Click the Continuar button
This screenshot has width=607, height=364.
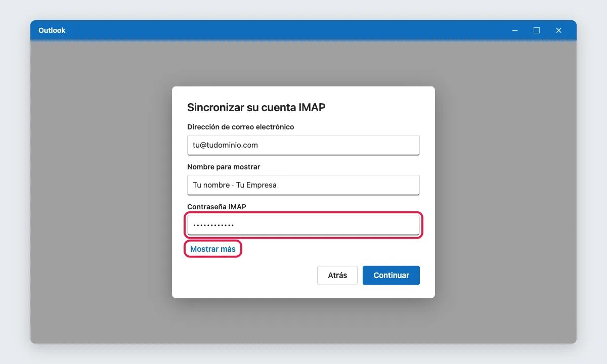pos(391,276)
